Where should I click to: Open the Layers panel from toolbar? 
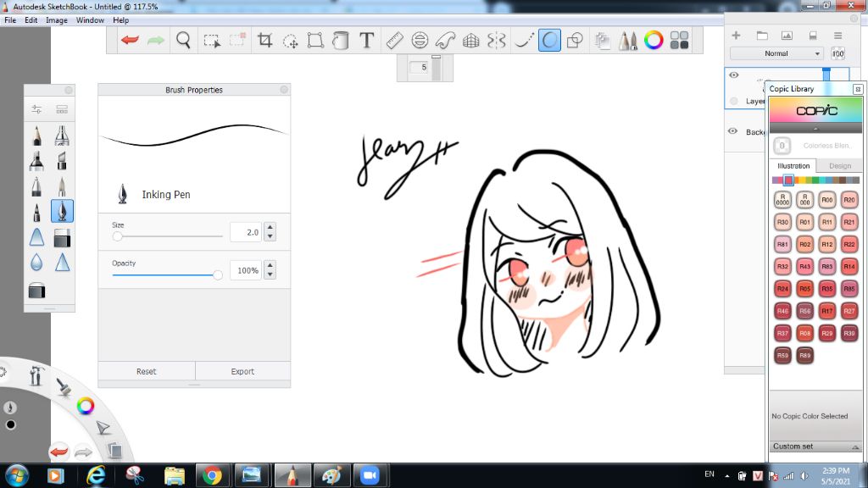click(603, 41)
